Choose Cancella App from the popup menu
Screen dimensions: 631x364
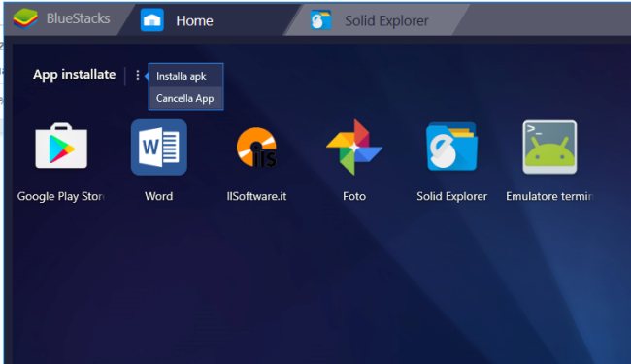[x=186, y=98]
